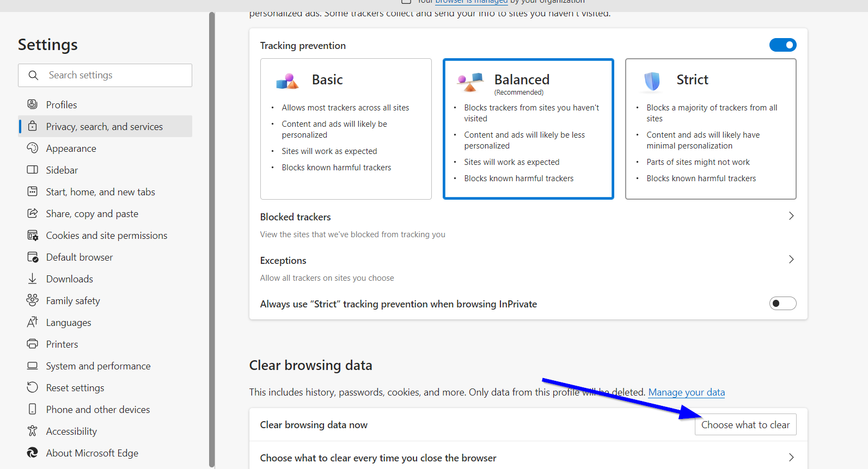868x469 pixels.
Task: Open Cookies and site permissions
Action: tap(105, 235)
